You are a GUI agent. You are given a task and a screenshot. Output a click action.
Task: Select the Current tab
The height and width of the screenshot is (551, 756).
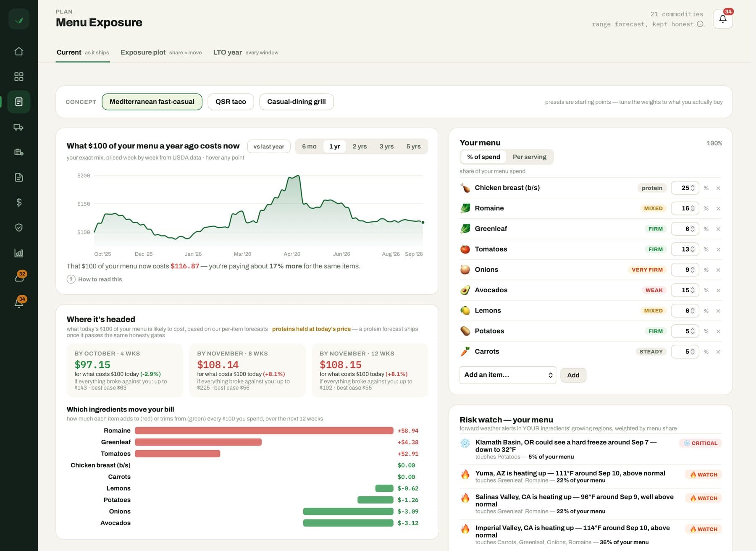(83, 52)
